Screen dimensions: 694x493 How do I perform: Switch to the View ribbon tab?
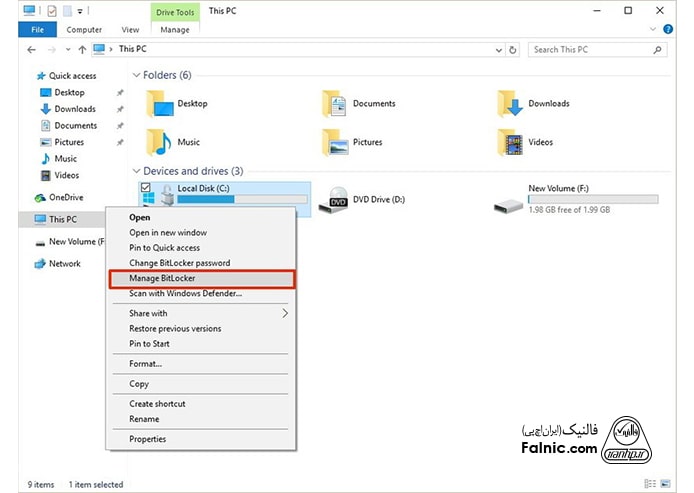coord(130,30)
